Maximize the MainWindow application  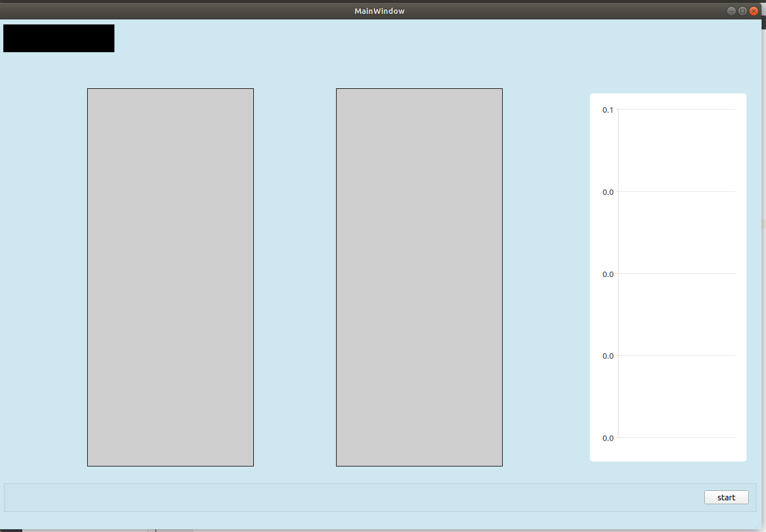743,11
